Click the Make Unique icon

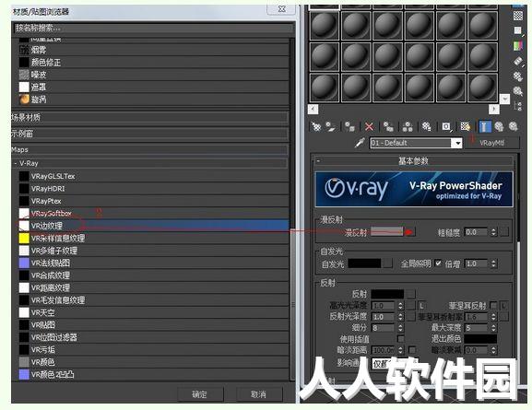(x=408, y=127)
